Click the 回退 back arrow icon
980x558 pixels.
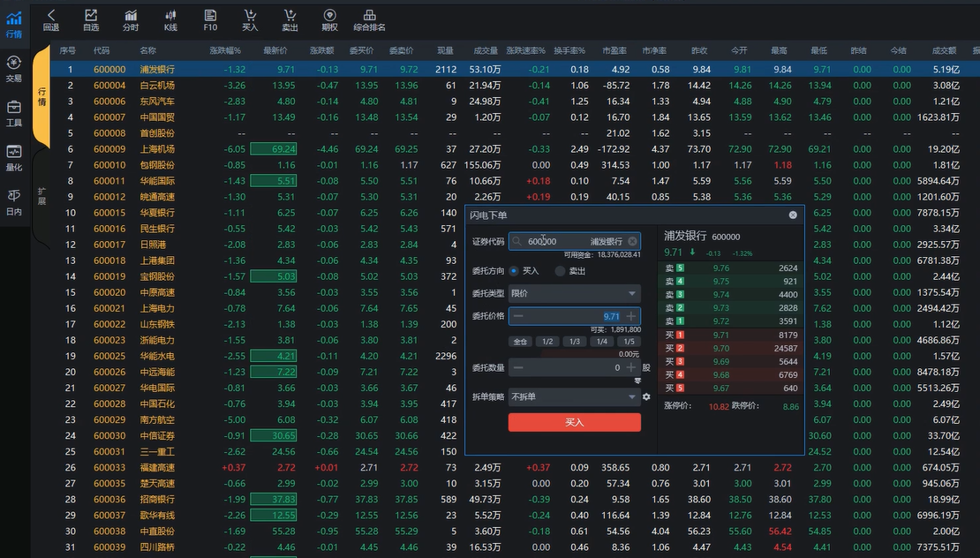click(x=51, y=15)
